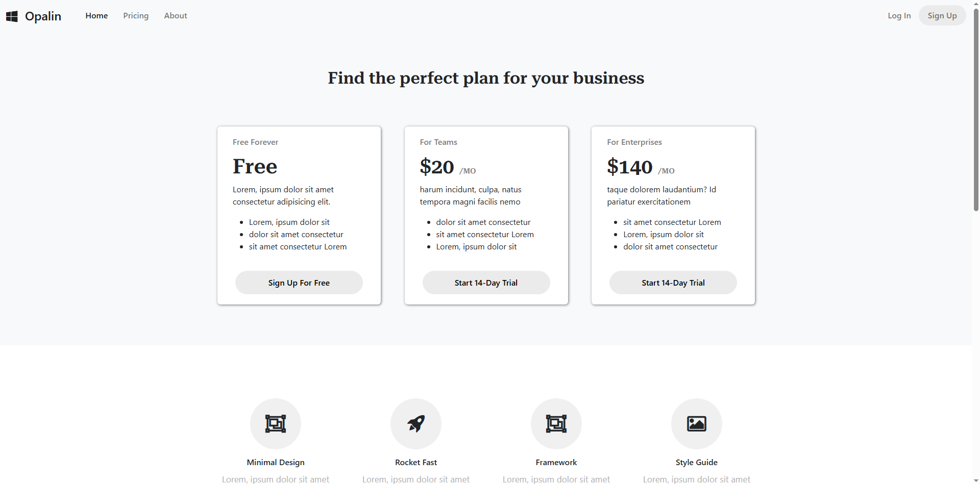Click the Opalin windows logo icon

point(12,16)
